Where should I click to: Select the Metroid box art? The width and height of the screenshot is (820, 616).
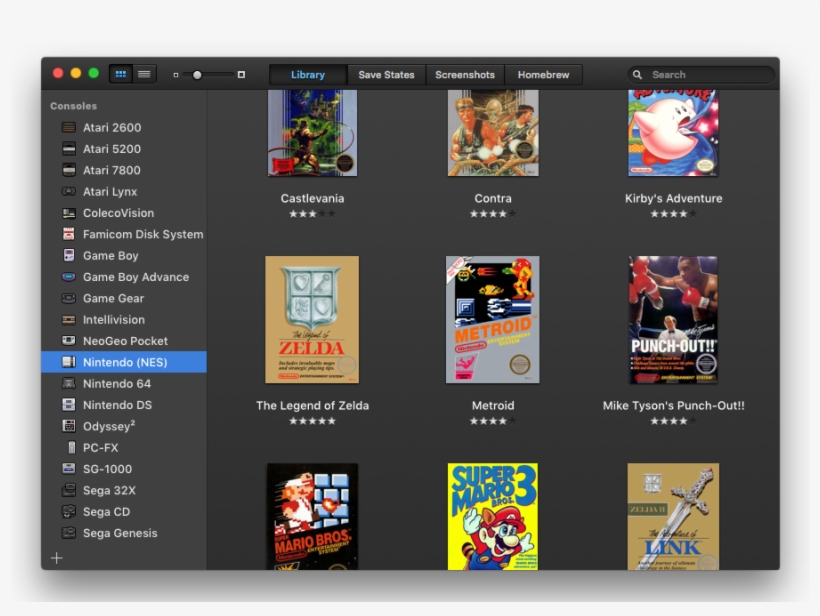pyautogui.click(x=492, y=320)
